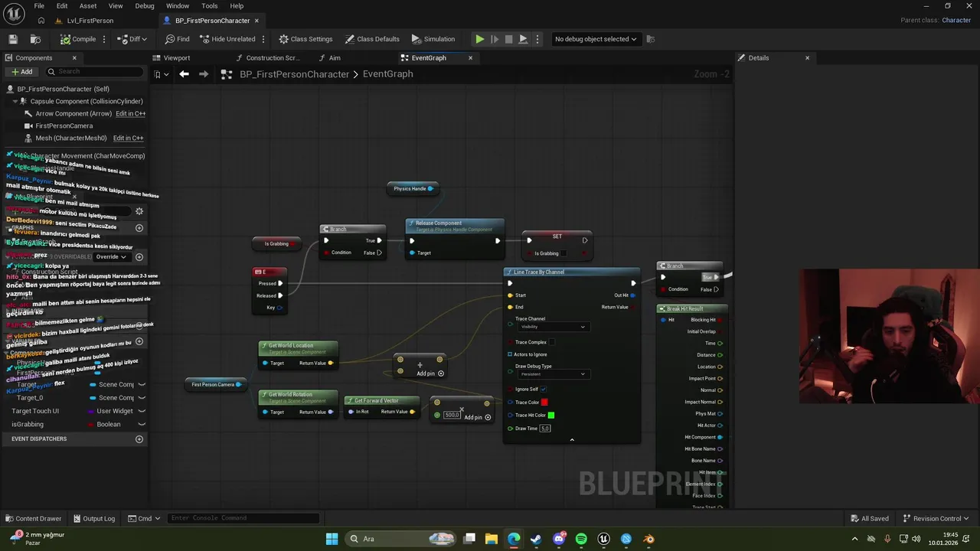
Task: Navigate back in graph history
Action: 184,74
